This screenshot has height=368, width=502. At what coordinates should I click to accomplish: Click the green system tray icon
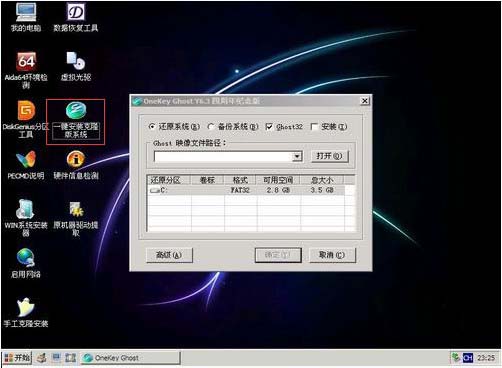coord(456,358)
